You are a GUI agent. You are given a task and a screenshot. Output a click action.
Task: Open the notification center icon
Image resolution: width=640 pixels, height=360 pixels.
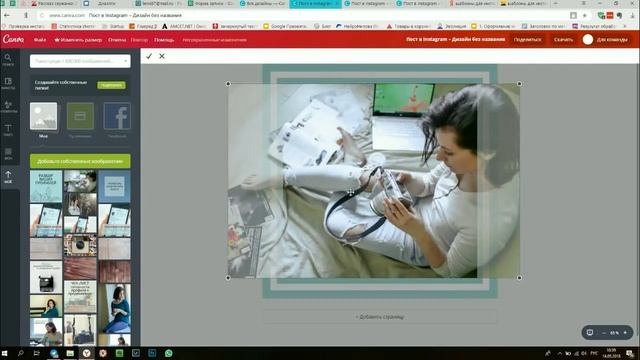631,353
